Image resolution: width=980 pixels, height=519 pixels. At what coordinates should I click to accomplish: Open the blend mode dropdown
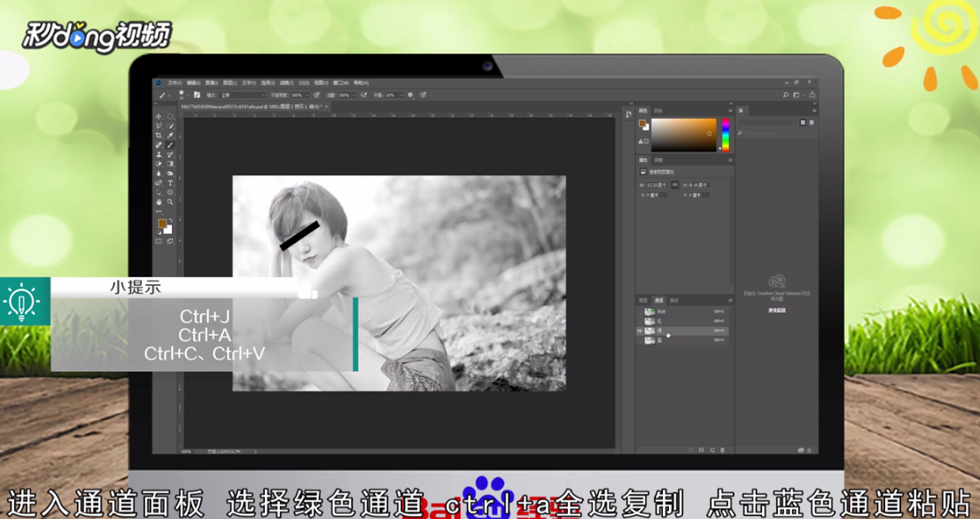click(x=243, y=95)
